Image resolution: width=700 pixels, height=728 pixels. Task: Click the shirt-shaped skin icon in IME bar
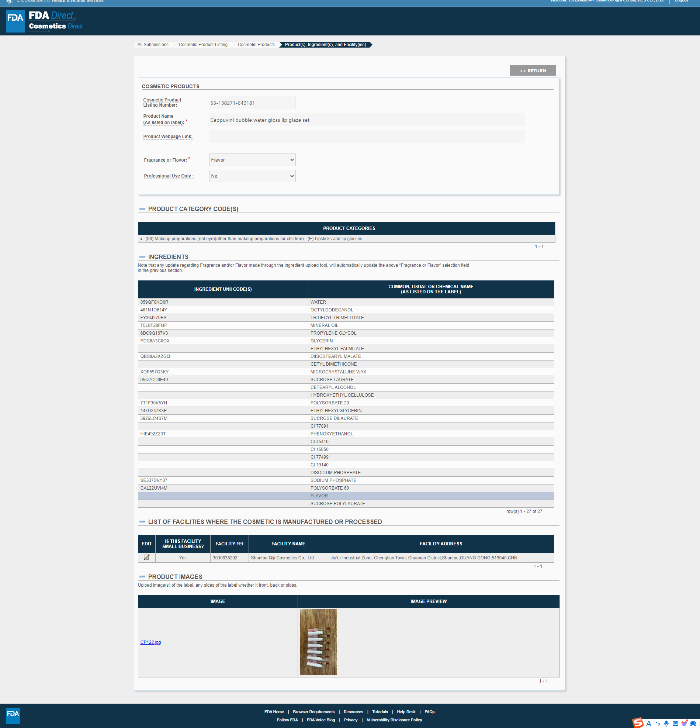click(x=684, y=723)
